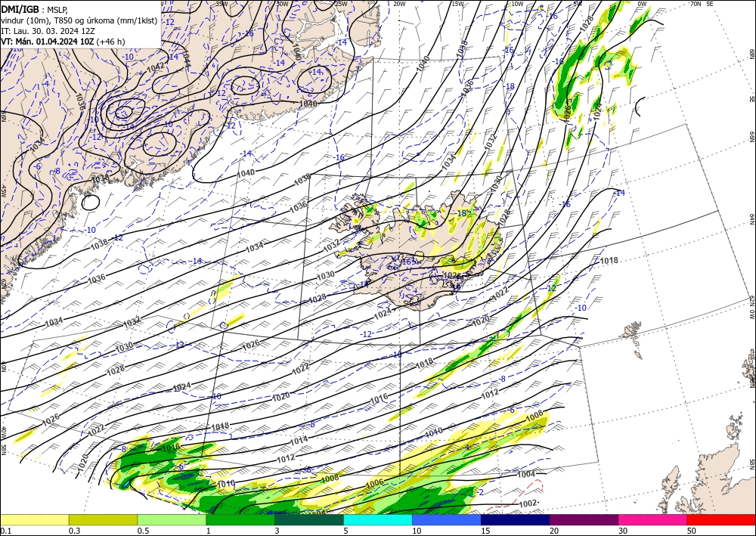Click the '30' legend value
The height and width of the screenshot is (536, 756).
pos(623,531)
